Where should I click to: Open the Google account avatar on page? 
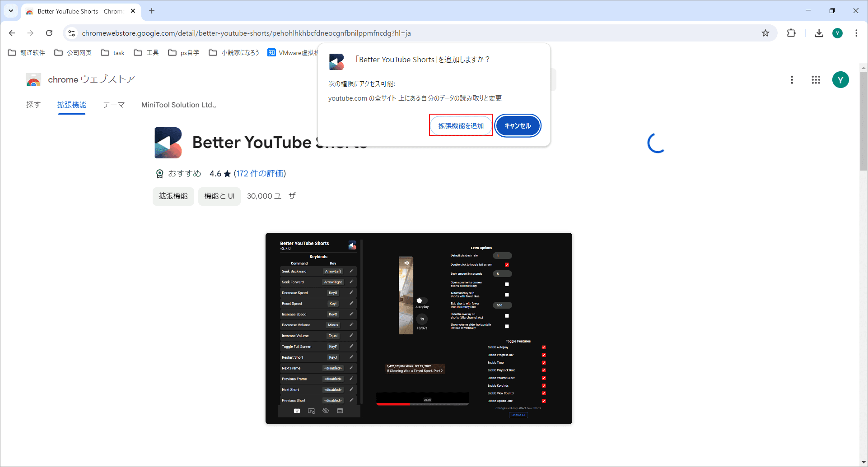pos(840,80)
